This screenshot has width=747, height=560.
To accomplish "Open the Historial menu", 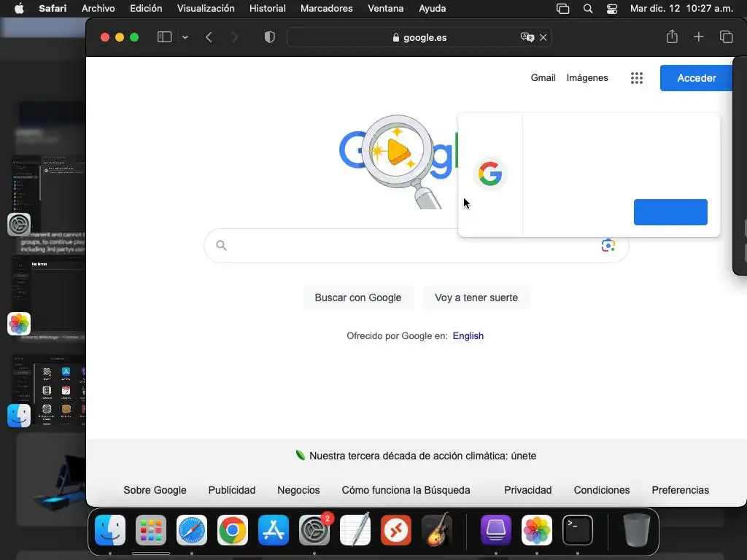I will (267, 8).
